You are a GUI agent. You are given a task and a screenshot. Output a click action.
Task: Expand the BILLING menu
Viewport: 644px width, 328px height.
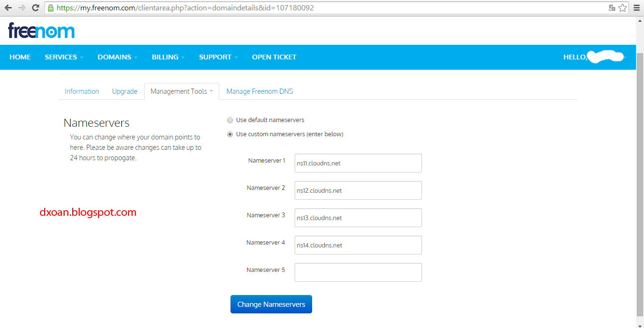click(x=168, y=57)
